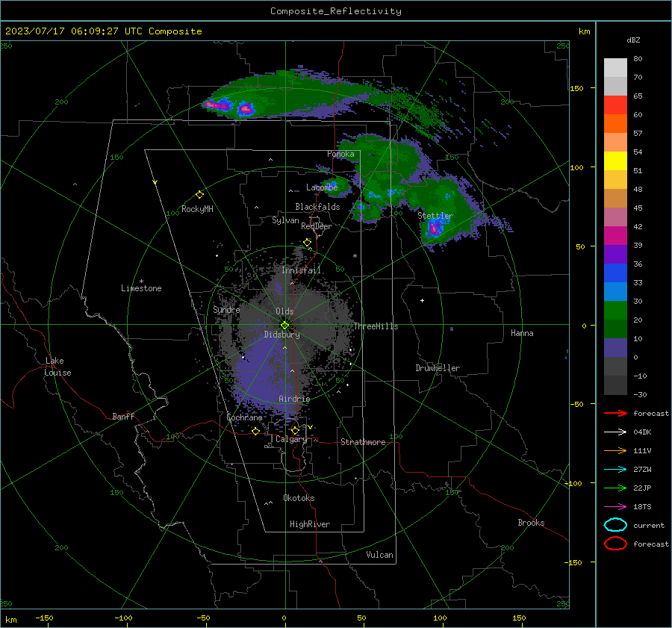Image resolution: width=672 pixels, height=628 pixels.
Task: Select the blue 36 dBZ color swatch
Action: [615, 273]
